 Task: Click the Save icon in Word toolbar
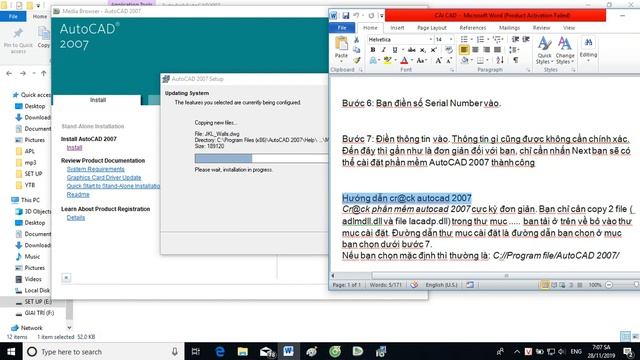coord(346,16)
